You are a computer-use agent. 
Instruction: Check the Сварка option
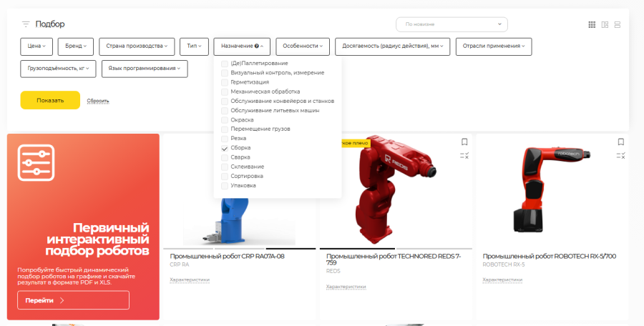coord(225,158)
